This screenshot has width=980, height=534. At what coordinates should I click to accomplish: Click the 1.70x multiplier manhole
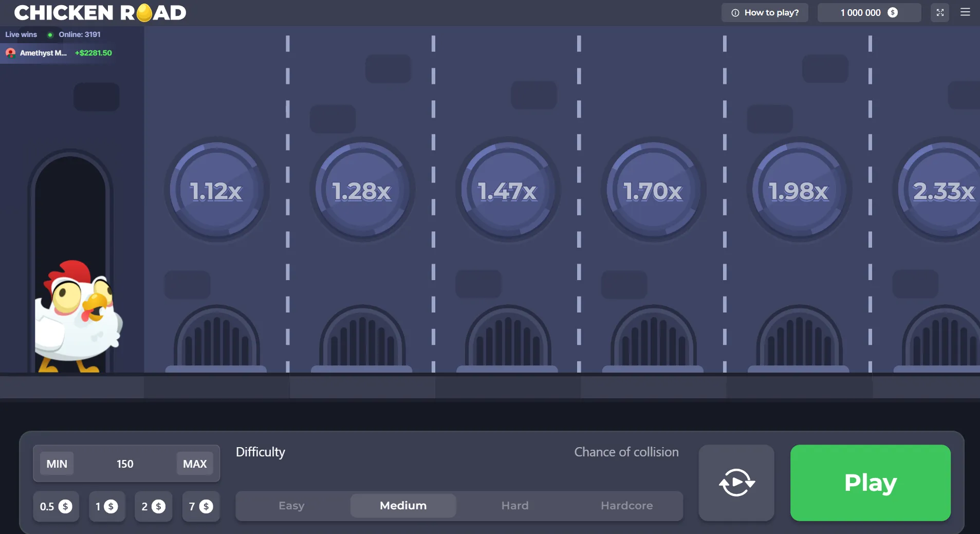[x=653, y=190]
